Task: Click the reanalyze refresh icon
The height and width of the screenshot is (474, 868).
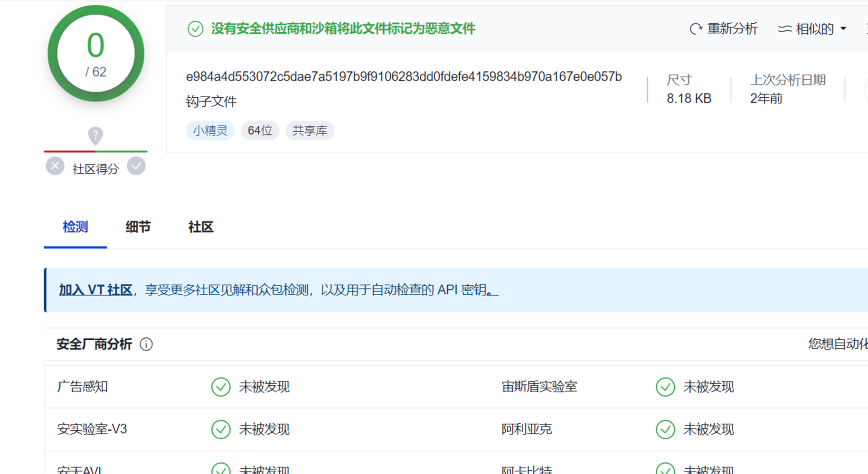Action: [696, 29]
